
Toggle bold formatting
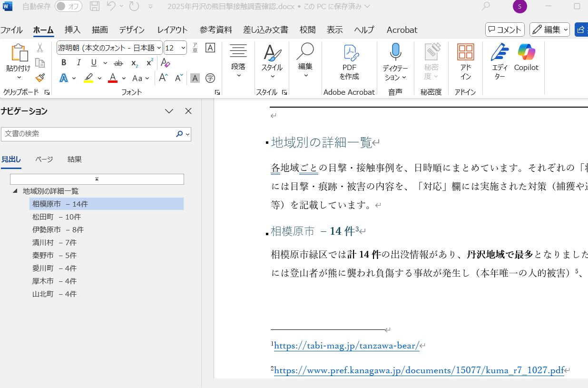coord(64,63)
